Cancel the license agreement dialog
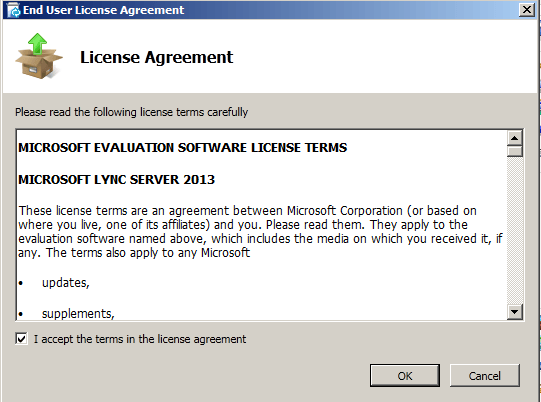This screenshot has height=402, width=541. coord(484,375)
